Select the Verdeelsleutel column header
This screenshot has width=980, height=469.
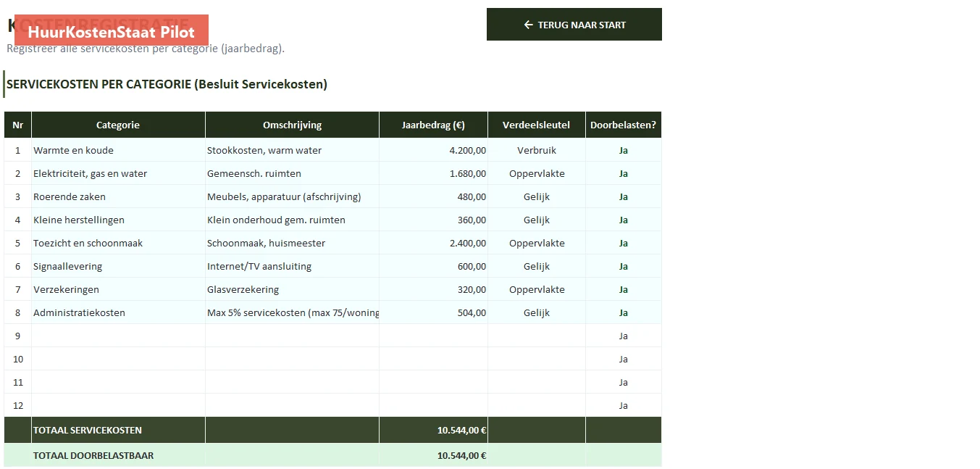coord(537,125)
